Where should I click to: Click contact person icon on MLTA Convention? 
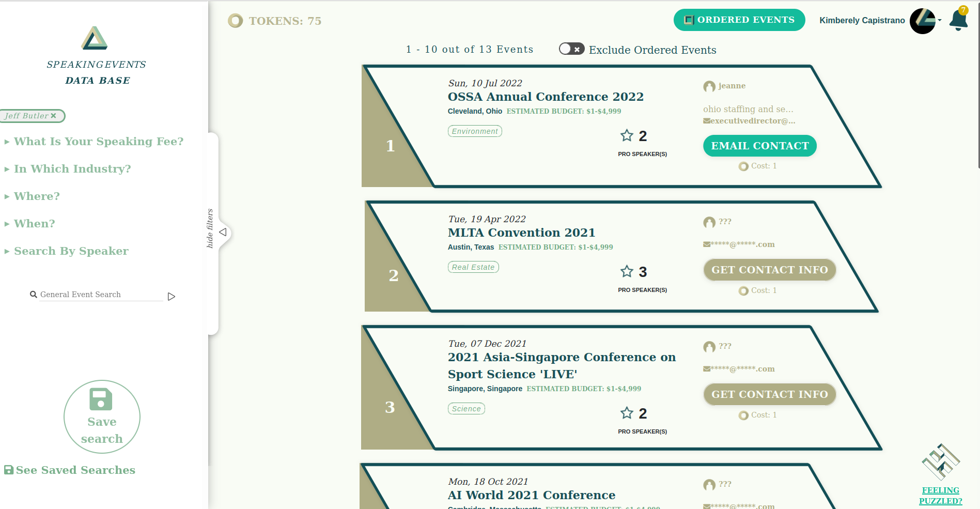pos(709,222)
